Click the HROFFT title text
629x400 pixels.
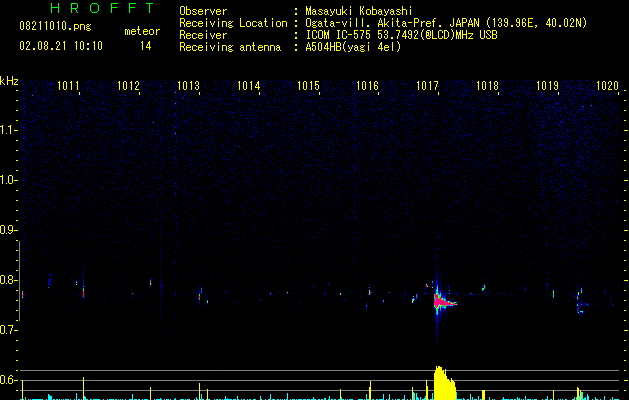(x=103, y=8)
